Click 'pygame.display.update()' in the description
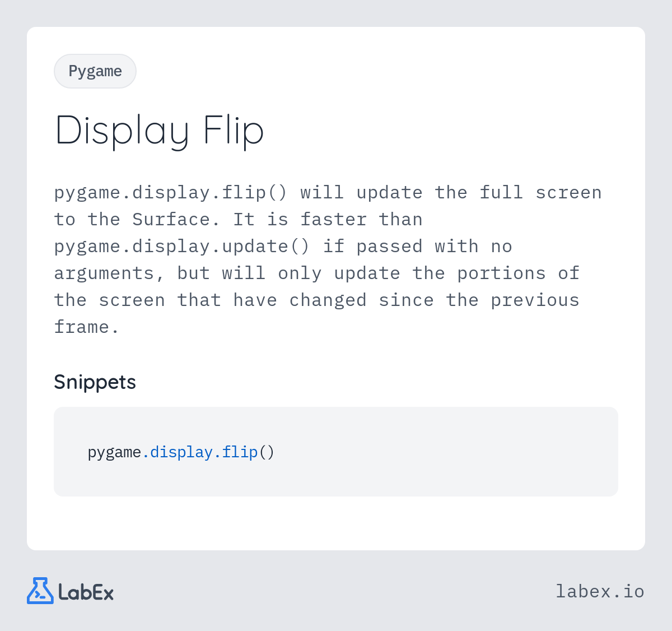Image resolution: width=672 pixels, height=631 pixels. point(181,247)
